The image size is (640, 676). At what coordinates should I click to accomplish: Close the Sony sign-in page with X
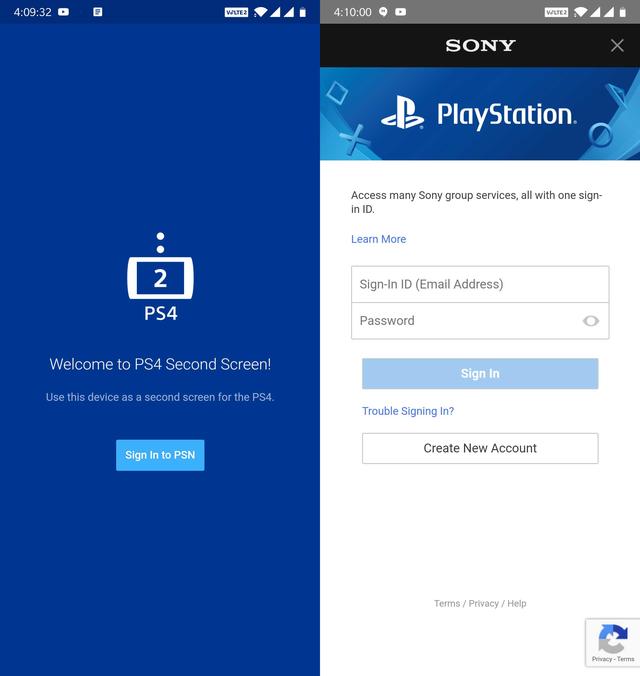pos(617,45)
